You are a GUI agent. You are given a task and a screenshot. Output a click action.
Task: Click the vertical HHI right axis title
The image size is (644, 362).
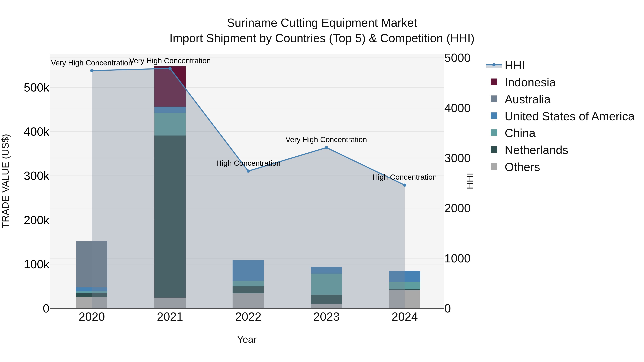[470, 181]
